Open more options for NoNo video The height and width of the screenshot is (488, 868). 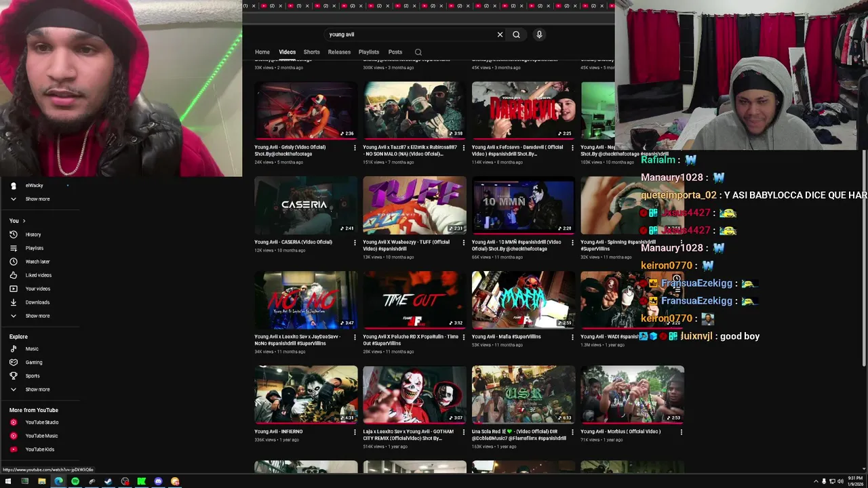coord(355,337)
